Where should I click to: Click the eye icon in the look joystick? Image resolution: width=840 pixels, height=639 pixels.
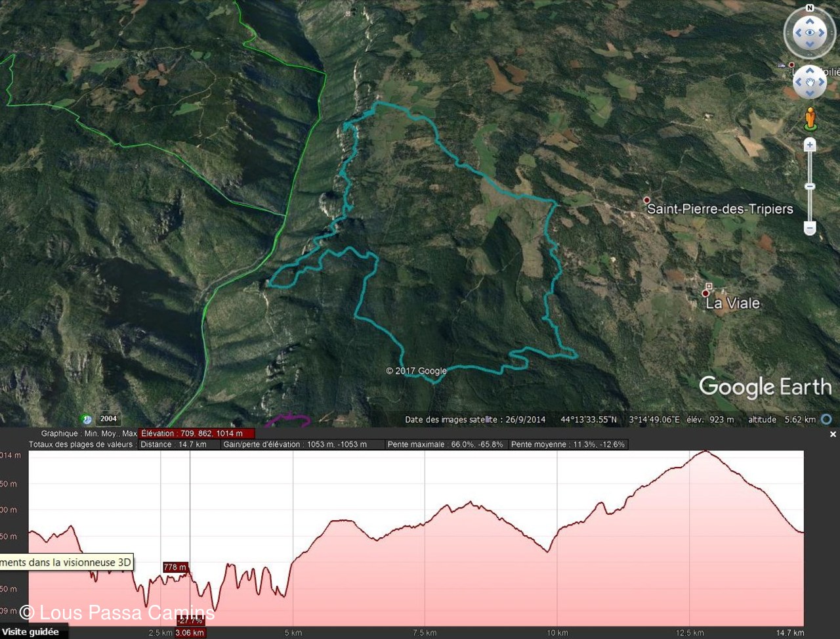click(x=810, y=33)
